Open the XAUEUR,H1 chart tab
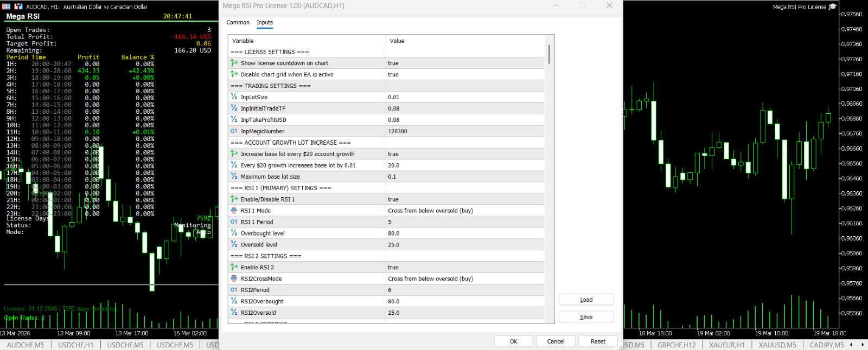The width and height of the screenshot is (868, 350). (727, 345)
